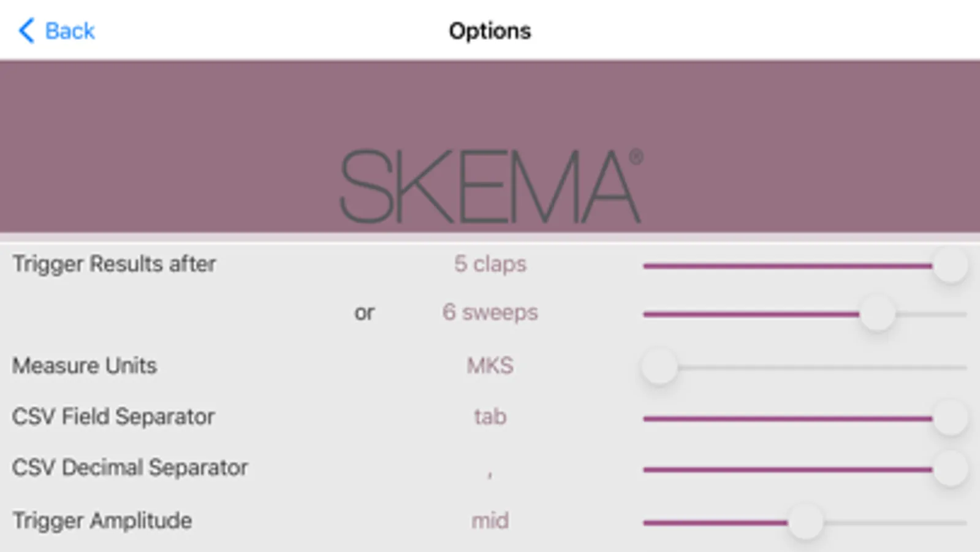Click the 'MKS' units value
The height and width of the screenshot is (552, 980).
pyautogui.click(x=490, y=366)
